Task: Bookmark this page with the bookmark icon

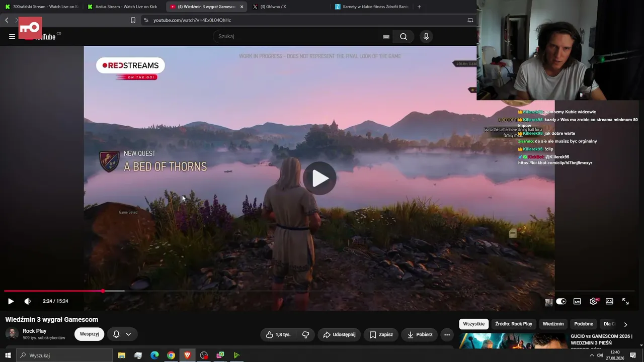Action: click(x=133, y=20)
